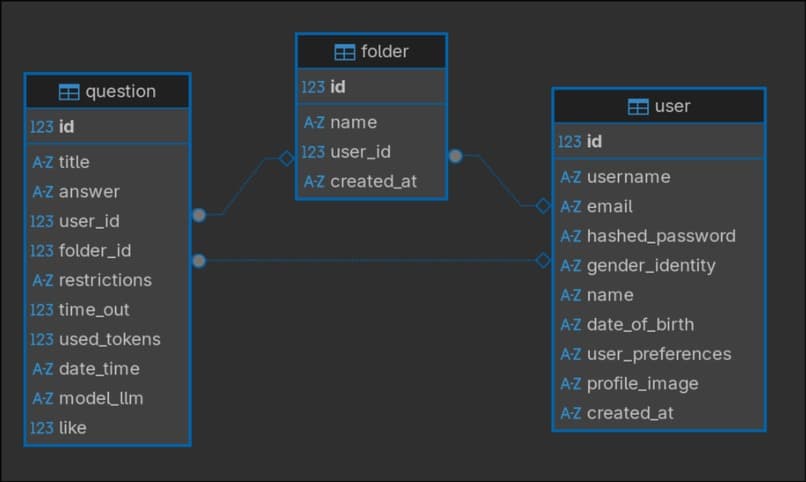Click the table icon beside folder header

point(344,52)
